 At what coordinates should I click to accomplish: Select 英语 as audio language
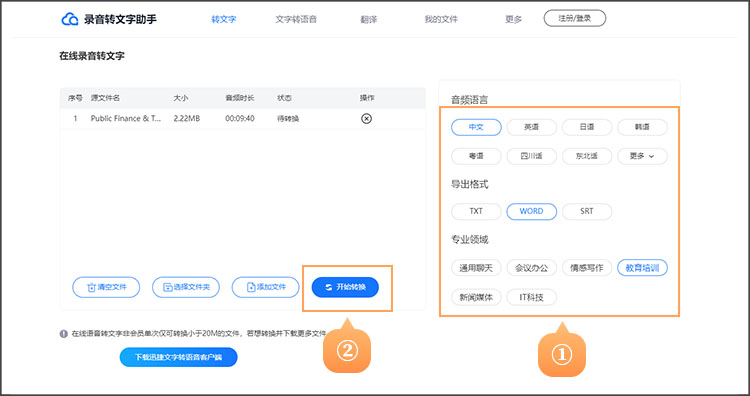(x=532, y=127)
